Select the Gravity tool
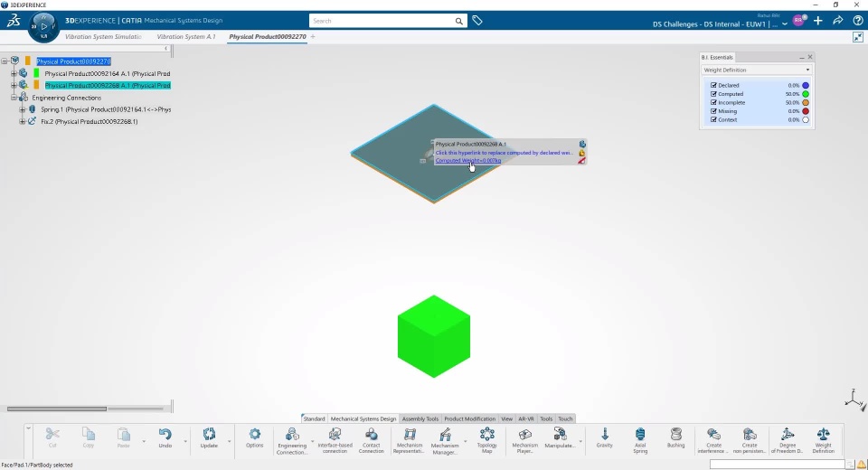 coord(605,437)
